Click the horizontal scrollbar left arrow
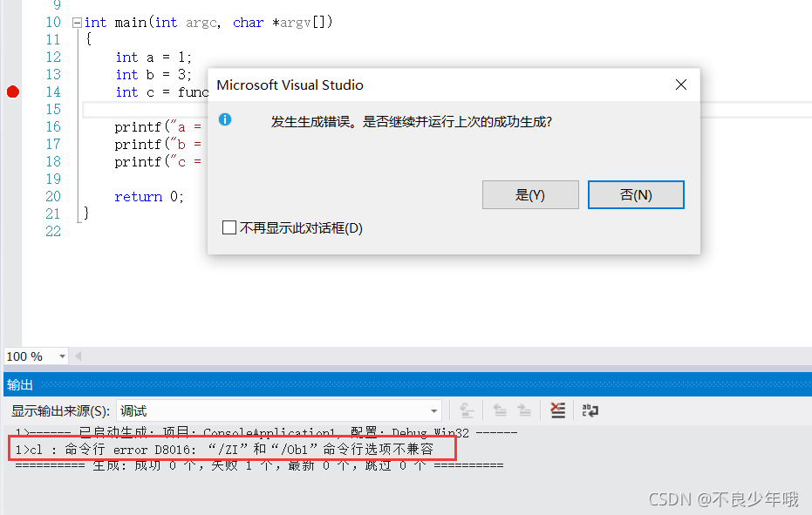 point(78,356)
